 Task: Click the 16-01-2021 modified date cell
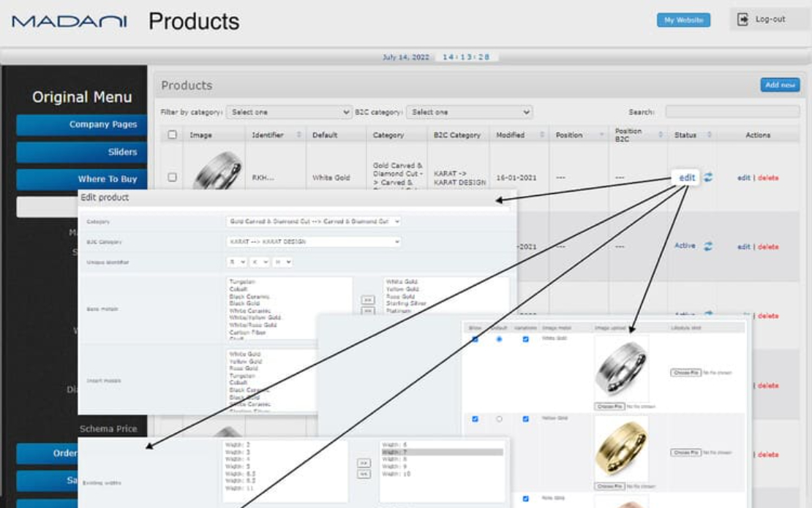point(516,178)
